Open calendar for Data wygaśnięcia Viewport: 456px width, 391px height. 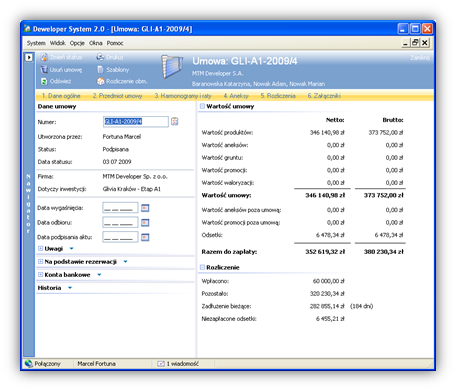[145, 208]
